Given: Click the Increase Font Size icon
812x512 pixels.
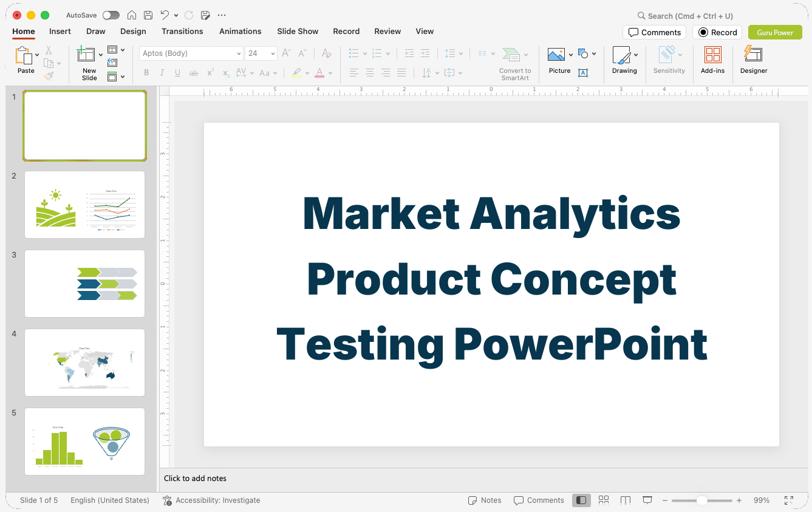Looking at the screenshot, I should point(286,53).
